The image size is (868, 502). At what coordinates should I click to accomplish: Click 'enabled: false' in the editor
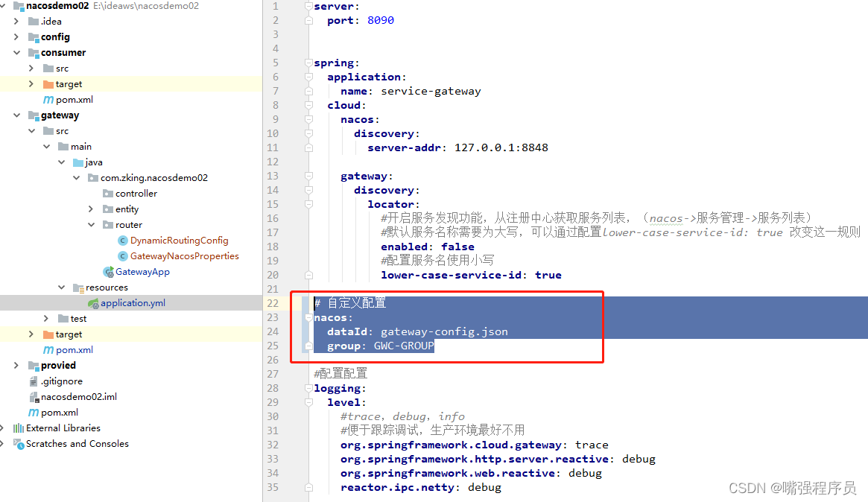pyautogui.click(x=428, y=247)
